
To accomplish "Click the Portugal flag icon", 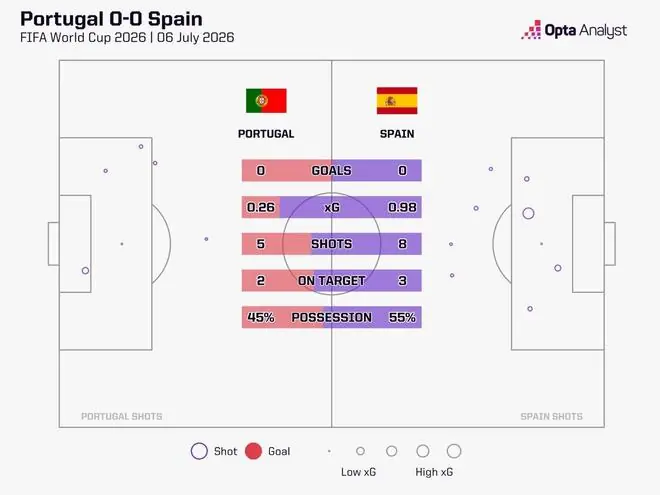I will point(266,101).
